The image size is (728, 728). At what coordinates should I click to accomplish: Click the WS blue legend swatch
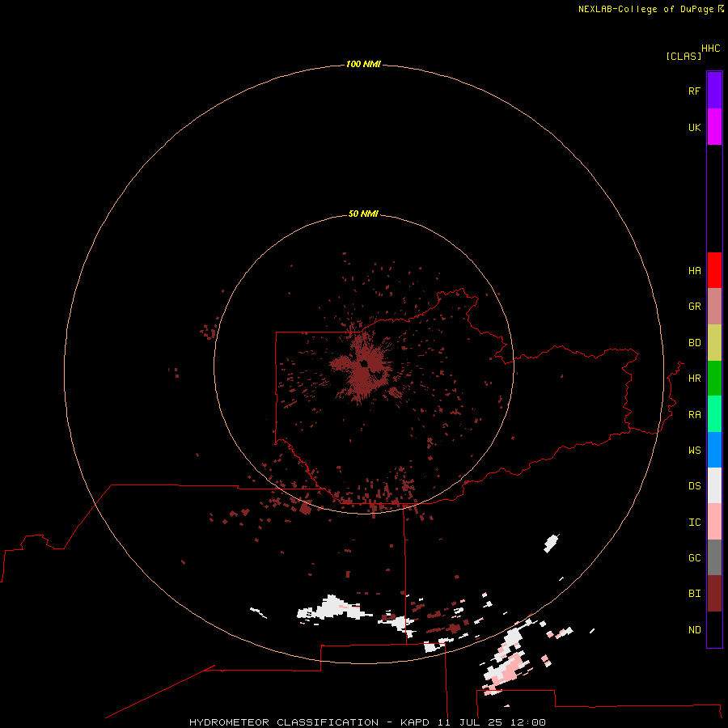[x=714, y=450]
